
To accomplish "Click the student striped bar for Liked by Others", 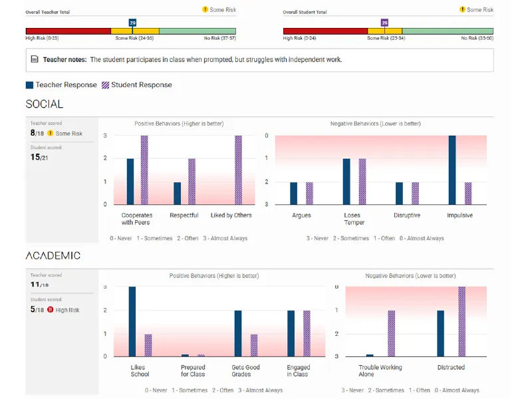I will (239, 170).
